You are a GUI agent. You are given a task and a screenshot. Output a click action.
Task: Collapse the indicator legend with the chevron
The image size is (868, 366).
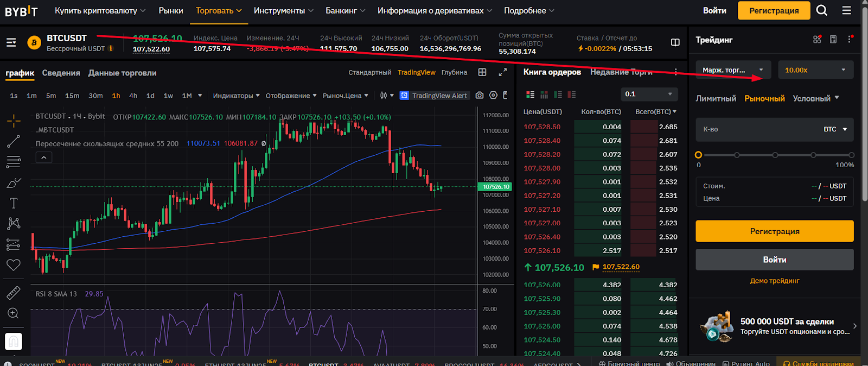point(44,157)
